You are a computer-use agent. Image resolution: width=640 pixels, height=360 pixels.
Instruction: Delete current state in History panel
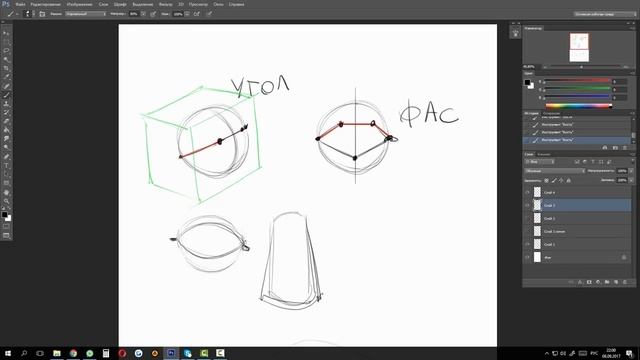pos(624,148)
